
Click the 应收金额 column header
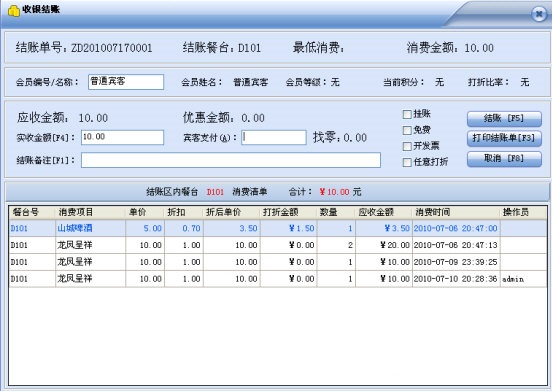pos(384,212)
